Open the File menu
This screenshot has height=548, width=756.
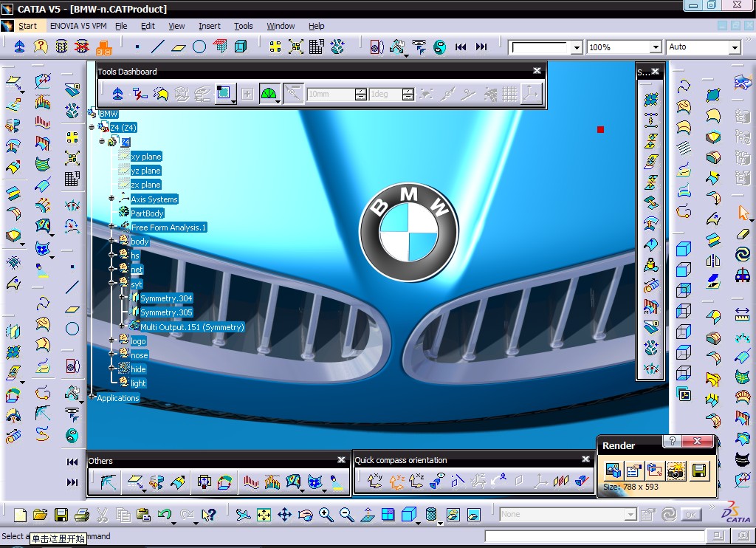[x=122, y=26]
